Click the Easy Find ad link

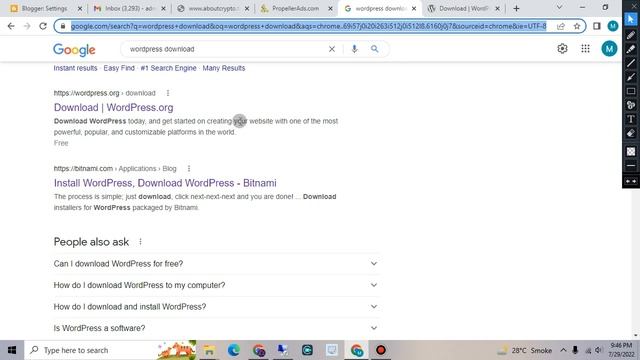119,68
